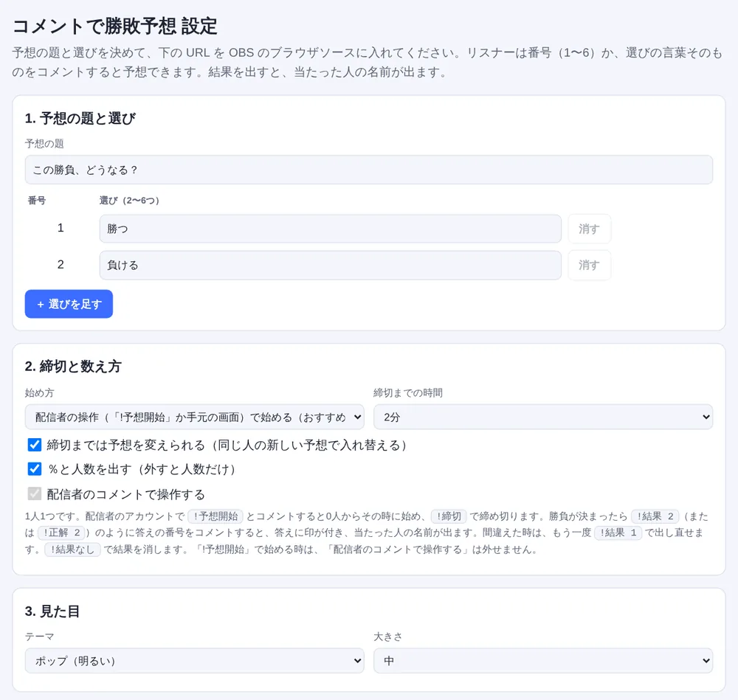The width and height of the screenshot is (738, 700).
Task: Click the heading 2. 締切と数え方
Action: pyautogui.click(x=73, y=367)
